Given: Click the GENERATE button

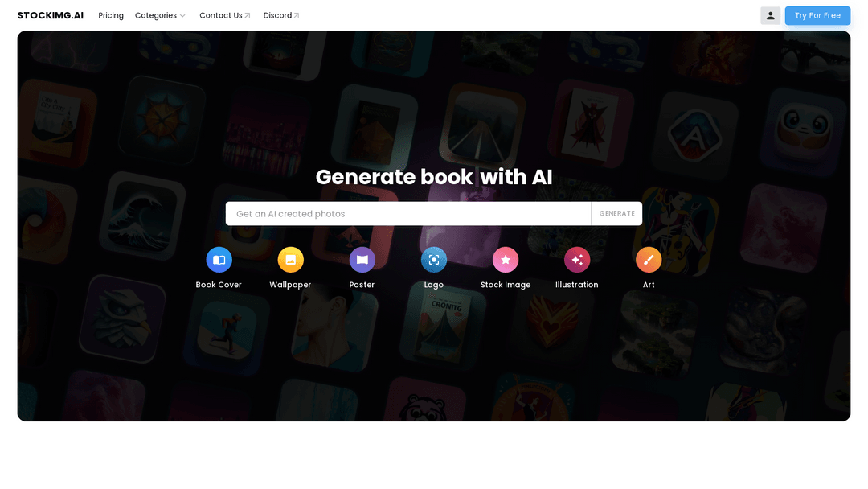Looking at the screenshot, I should (616, 214).
